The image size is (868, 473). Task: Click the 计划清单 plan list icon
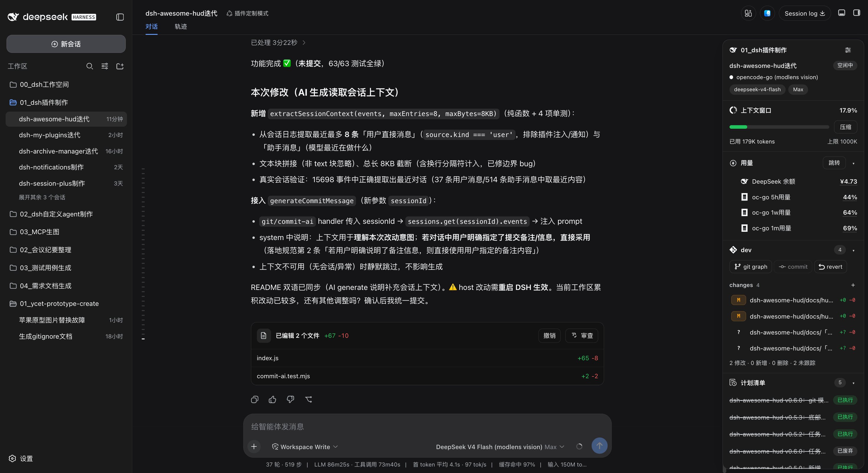coord(733,383)
